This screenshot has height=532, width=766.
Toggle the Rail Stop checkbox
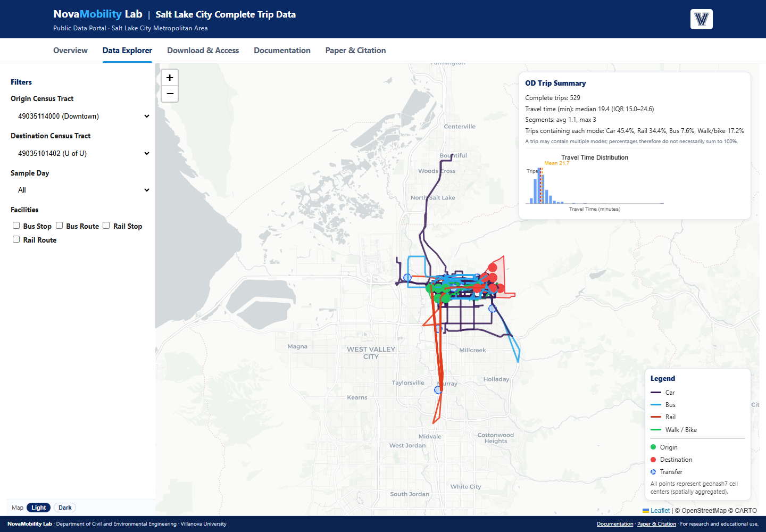[x=106, y=226]
